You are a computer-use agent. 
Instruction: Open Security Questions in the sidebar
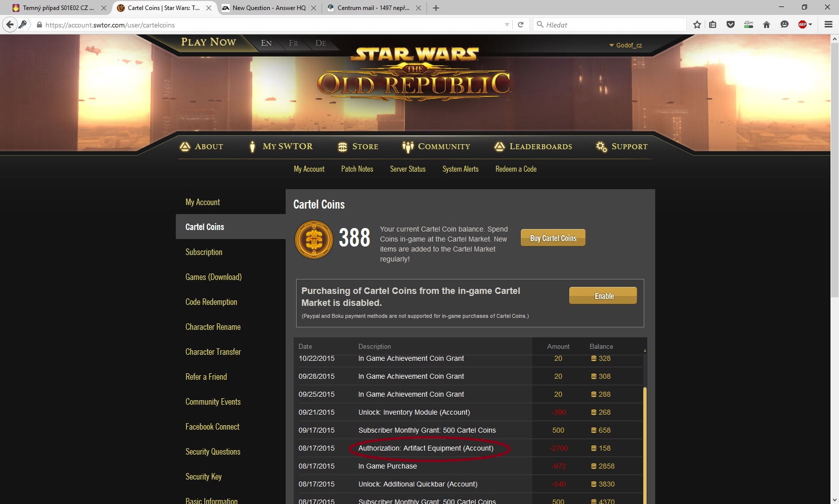click(x=213, y=452)
